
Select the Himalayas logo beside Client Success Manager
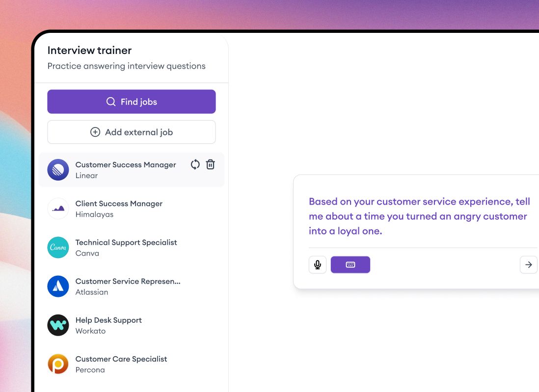58,209
